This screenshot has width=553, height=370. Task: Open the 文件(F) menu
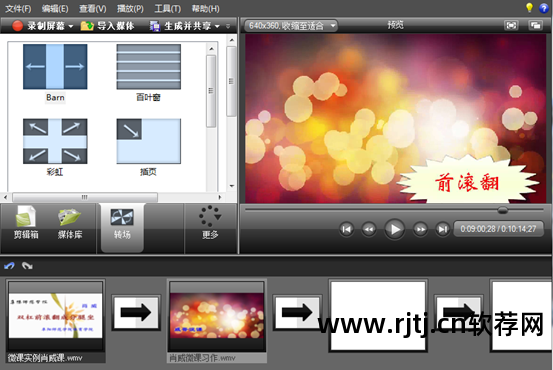pos(18,8)
